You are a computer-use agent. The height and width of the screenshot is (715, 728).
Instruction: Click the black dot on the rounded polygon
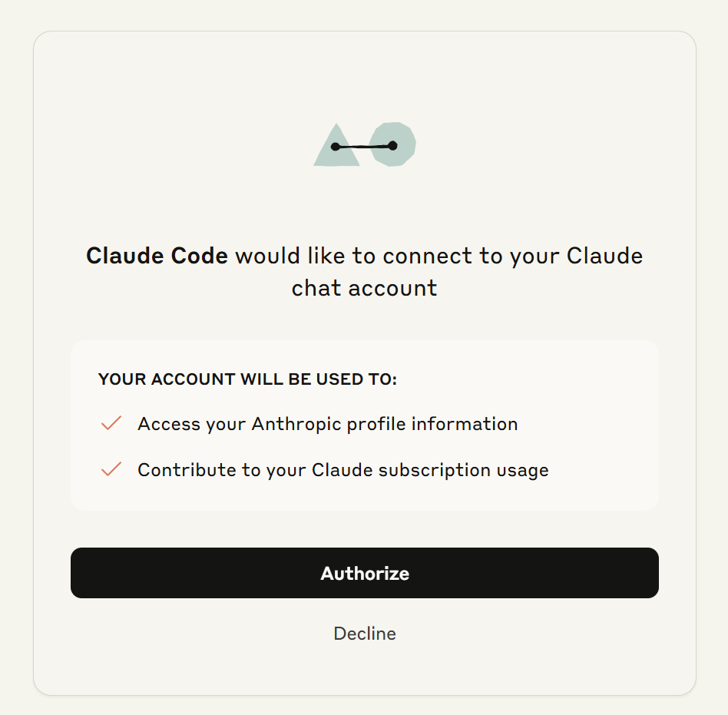click(x=392, y=146)
